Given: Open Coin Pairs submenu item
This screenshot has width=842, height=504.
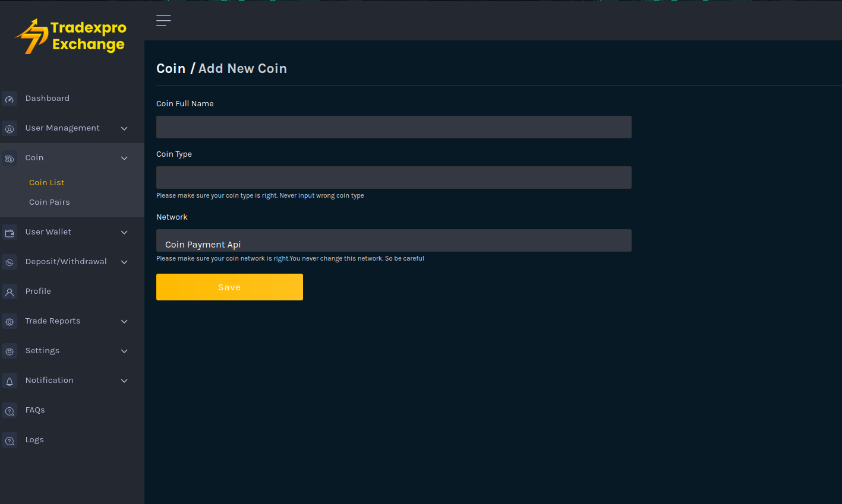Looking at the screenshot, I should (x=49, y=202).
